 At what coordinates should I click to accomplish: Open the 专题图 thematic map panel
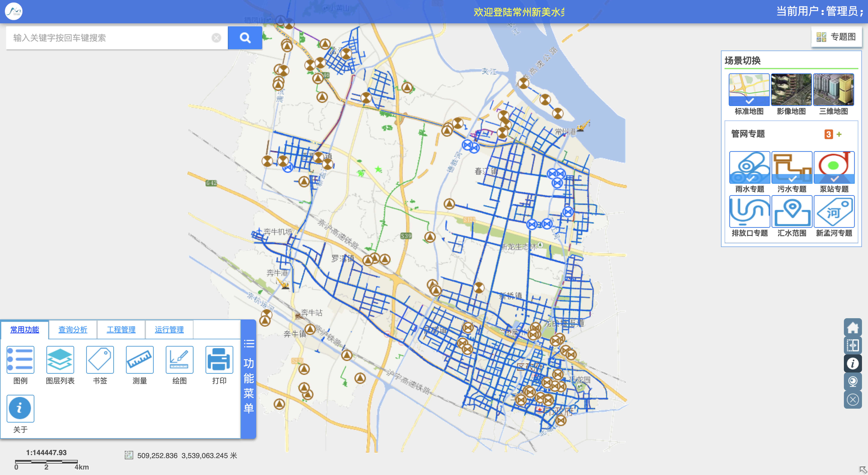tap(836, 37)
